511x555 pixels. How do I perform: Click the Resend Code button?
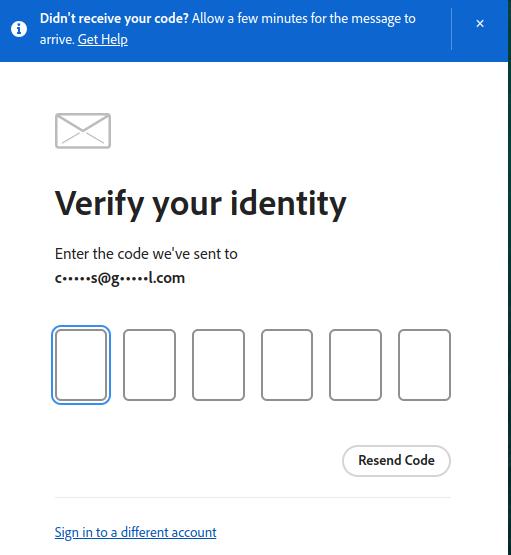(396, 460)
